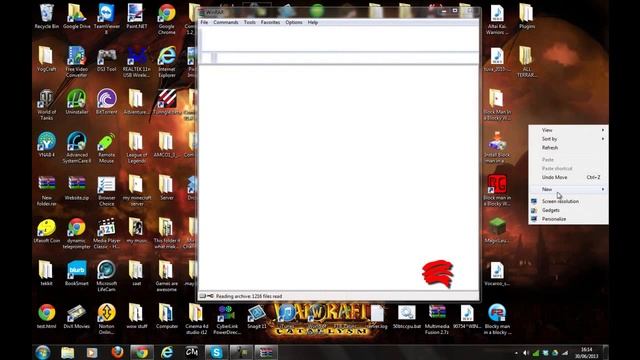
Task: Open the MagicLauncher Minecraft block icon
Action: coord(497,231)
